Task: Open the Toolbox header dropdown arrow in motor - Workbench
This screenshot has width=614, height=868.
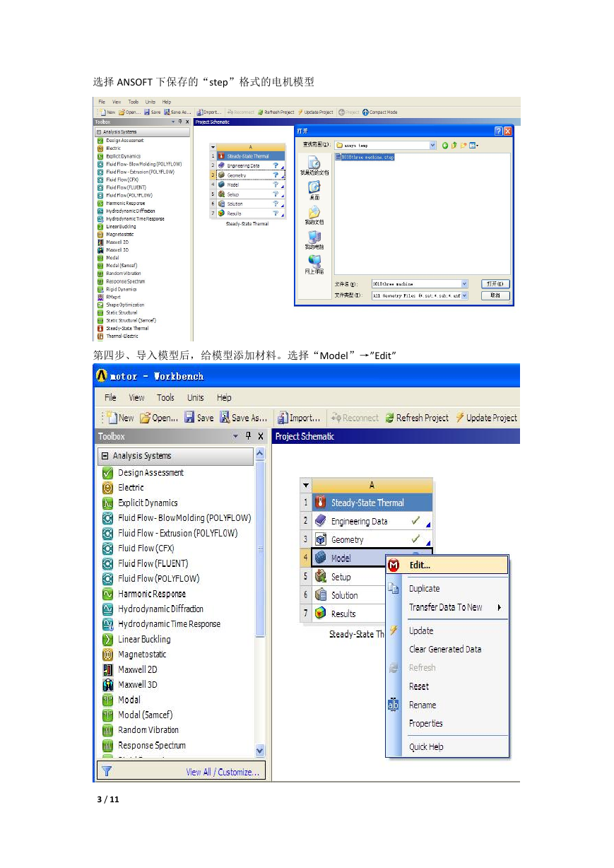Action: coord(236,437)
